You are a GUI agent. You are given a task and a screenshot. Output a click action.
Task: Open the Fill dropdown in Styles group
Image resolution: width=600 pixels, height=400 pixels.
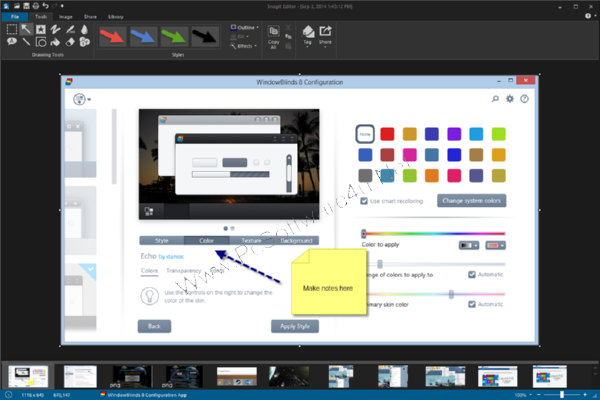(240, 37)
